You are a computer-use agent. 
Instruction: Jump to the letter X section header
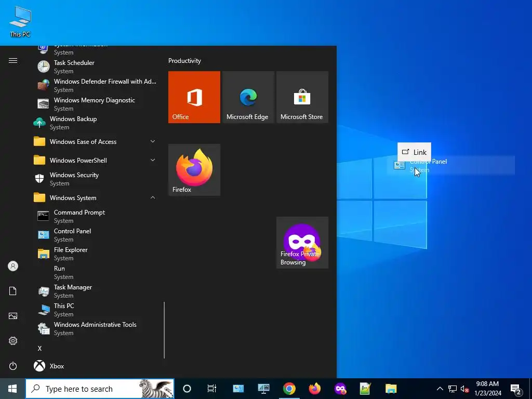point(39,349)
